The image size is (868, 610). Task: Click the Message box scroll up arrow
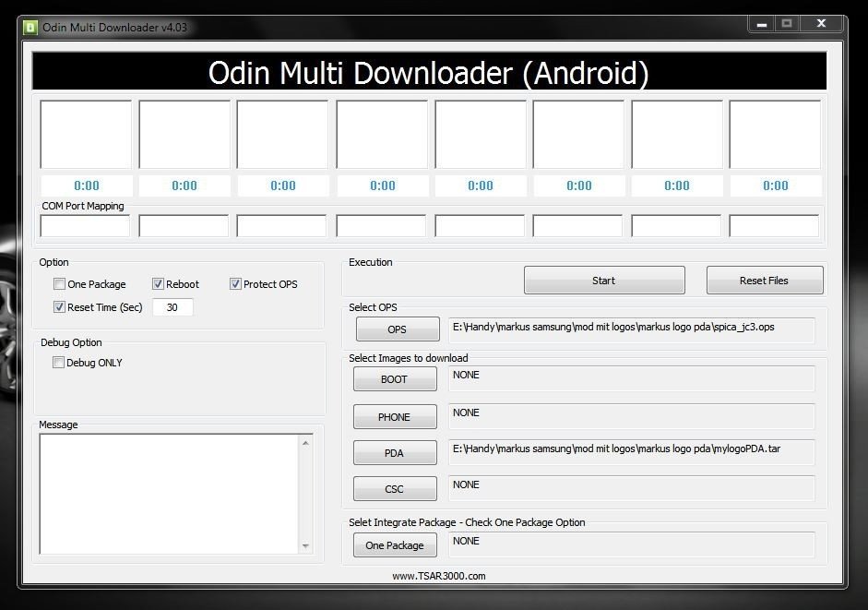tap(305, 443)
